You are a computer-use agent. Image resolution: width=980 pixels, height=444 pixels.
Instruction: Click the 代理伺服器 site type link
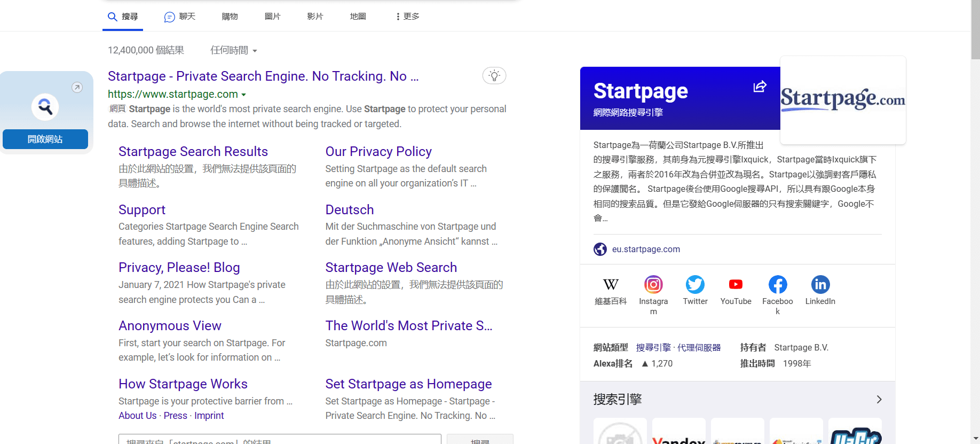(699, 348)
